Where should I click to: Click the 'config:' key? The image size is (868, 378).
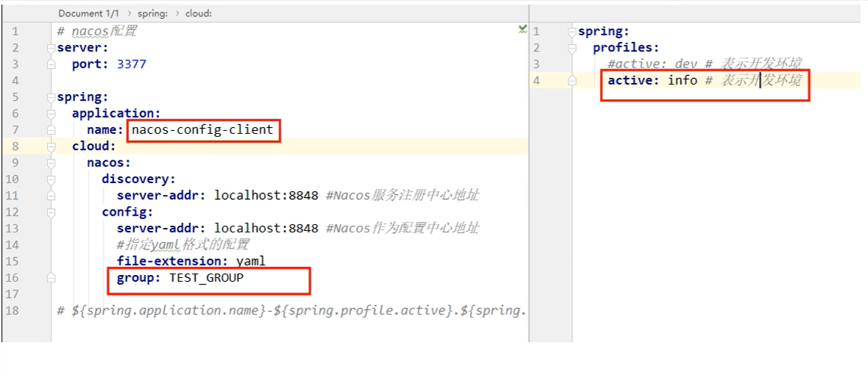[127, 213]
